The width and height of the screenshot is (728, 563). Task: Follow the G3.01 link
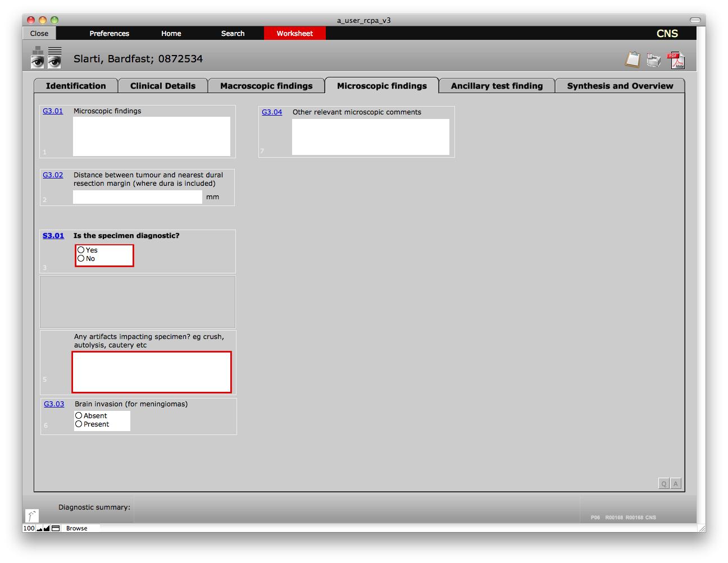tap(53, 111)
